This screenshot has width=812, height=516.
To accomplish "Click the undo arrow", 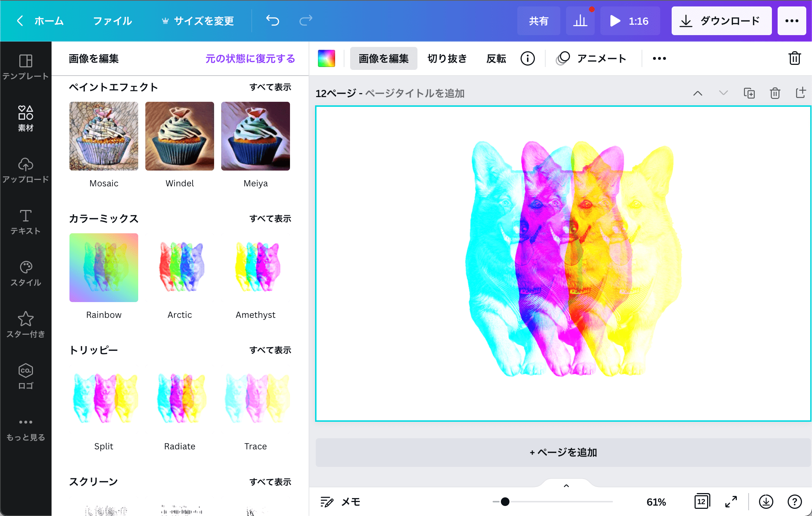I will click(272, 20).
